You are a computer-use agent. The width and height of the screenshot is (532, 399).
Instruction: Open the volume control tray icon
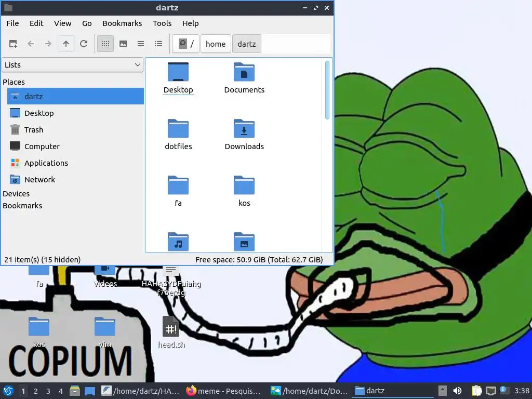coord(457,391)
